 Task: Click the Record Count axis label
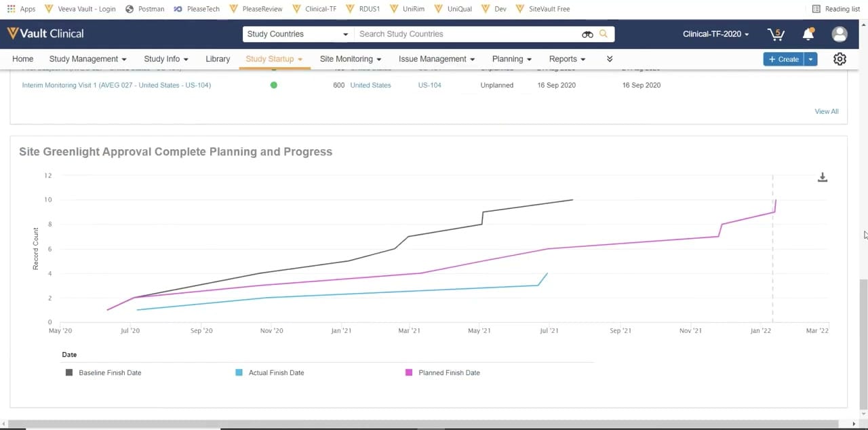click(x=36, y=249)
